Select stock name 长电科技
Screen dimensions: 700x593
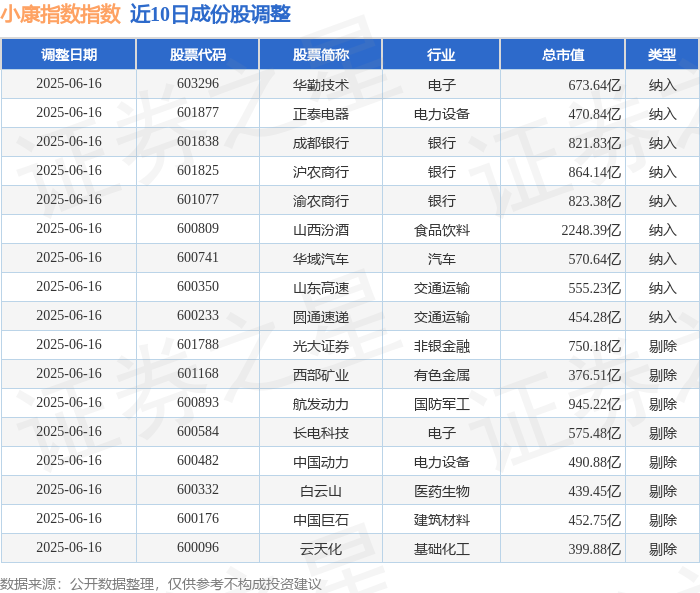click(x=321, y=433)
